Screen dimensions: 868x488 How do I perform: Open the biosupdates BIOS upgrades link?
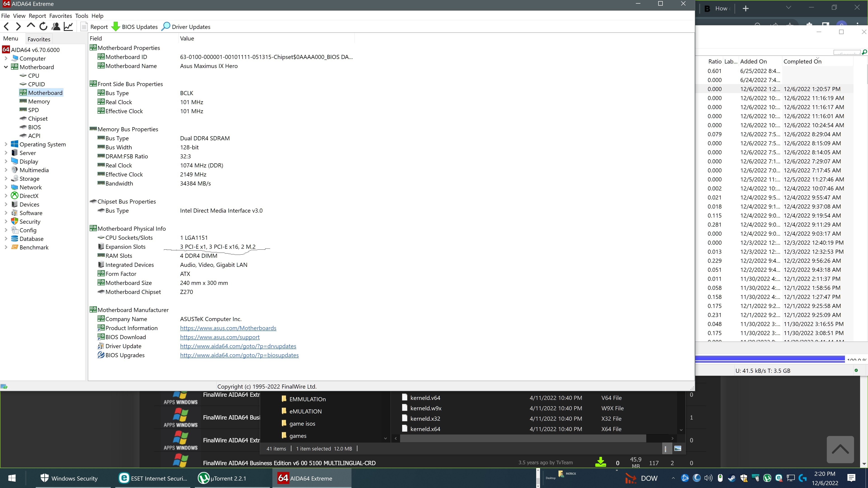[x=239, y=355]
